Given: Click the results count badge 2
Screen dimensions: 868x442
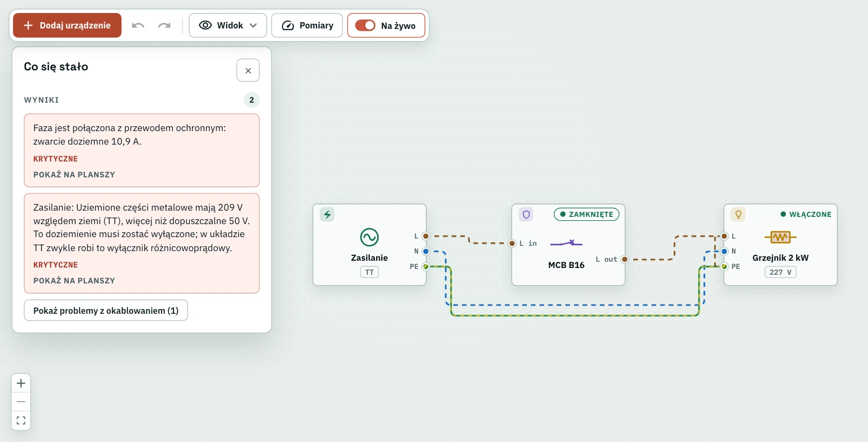Looking at the screenshot, I should coord(252,100).
